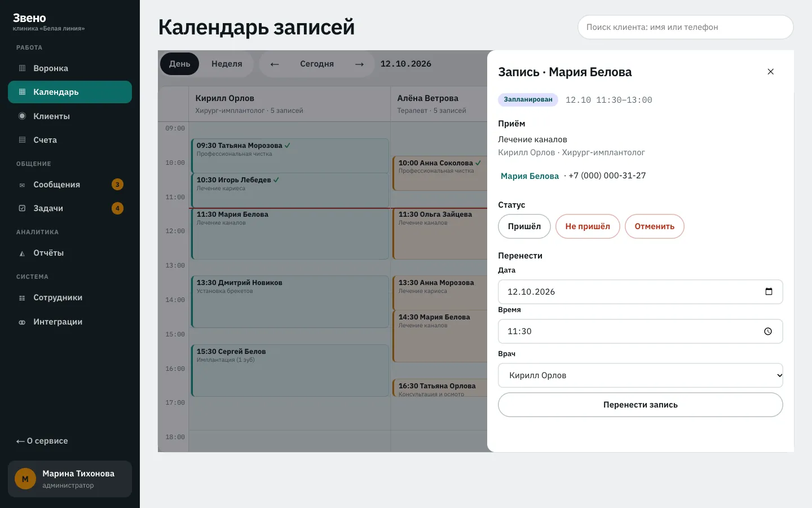Open 10:00 Анна Соколова appointment

coord(440,173)
